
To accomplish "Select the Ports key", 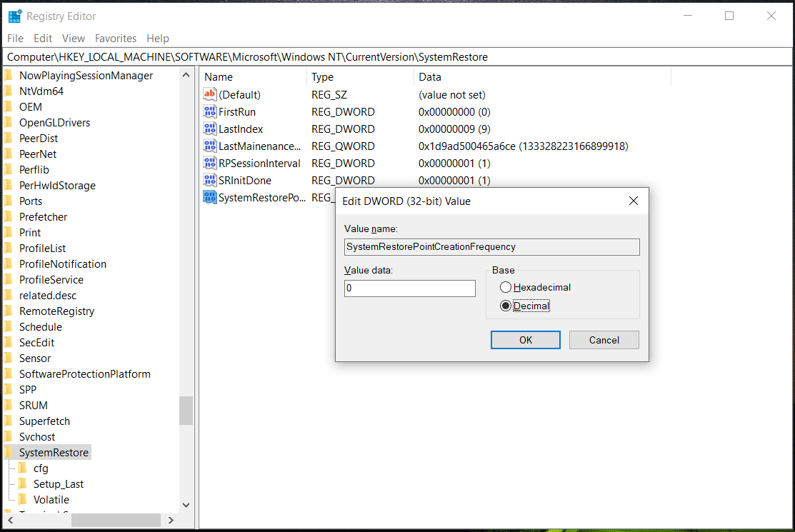I will [x=31, y=201].
